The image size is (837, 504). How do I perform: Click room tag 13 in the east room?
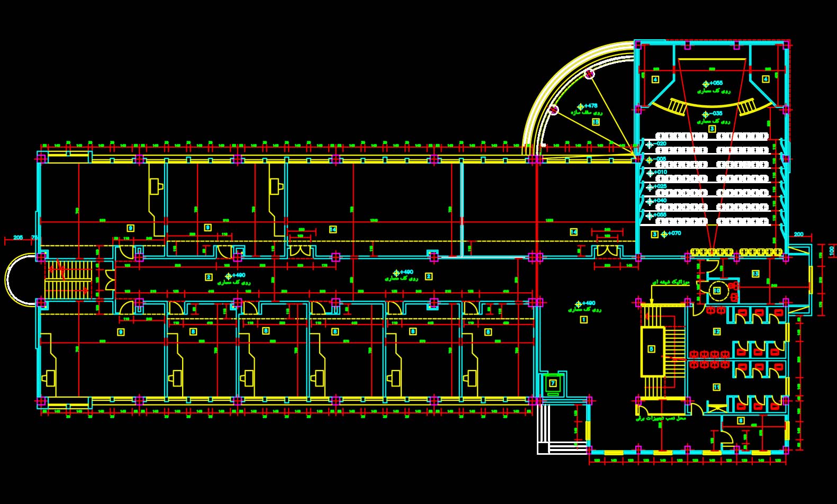pos(755,274)
